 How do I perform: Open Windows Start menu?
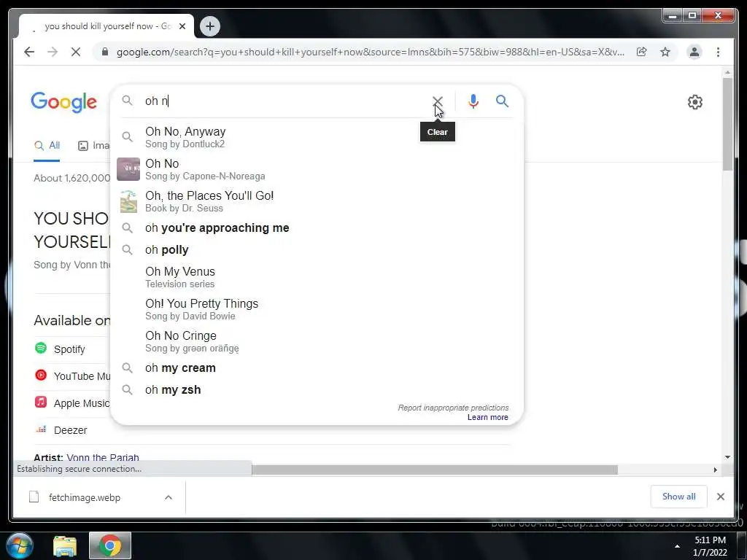[20, 545]
